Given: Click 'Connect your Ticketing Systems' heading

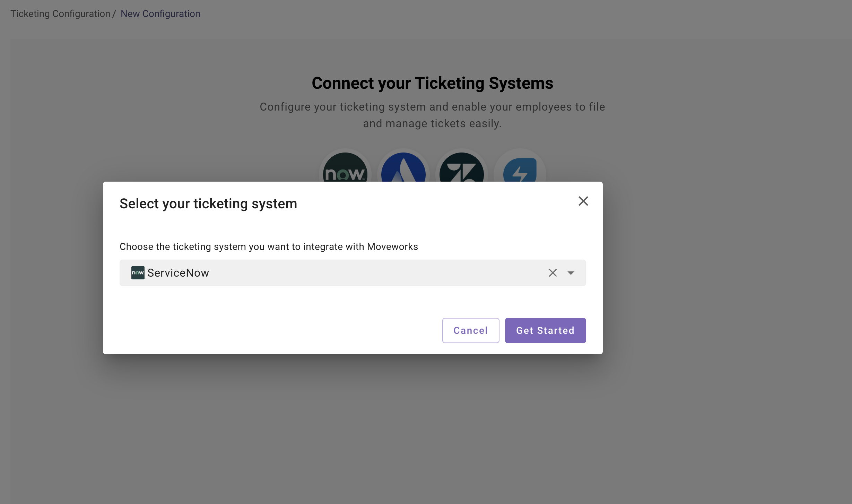Looking at the screenshot, I should point(432,83).
